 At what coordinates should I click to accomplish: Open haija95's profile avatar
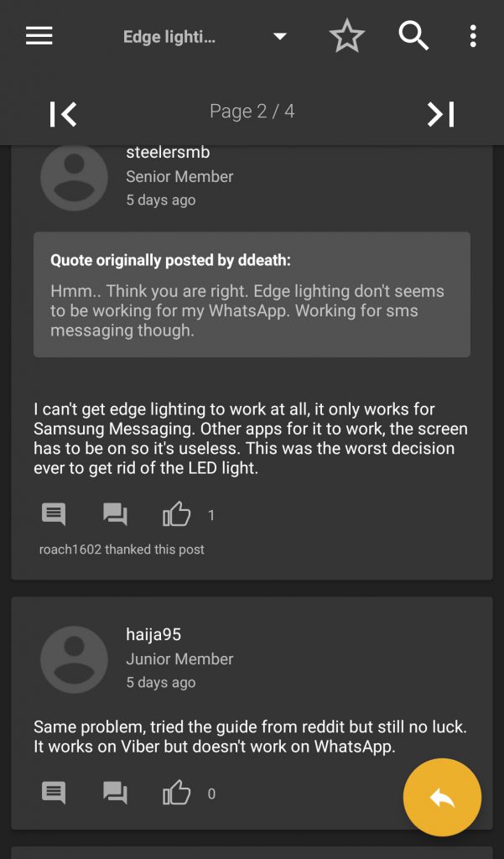[x=74, y=659]
